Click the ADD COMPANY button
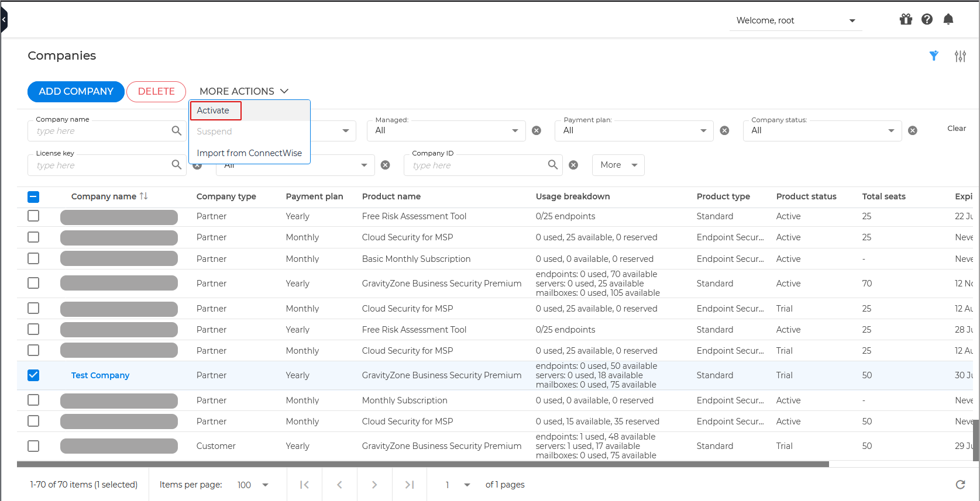Screen dimensions: 980x501 point(76,92)
